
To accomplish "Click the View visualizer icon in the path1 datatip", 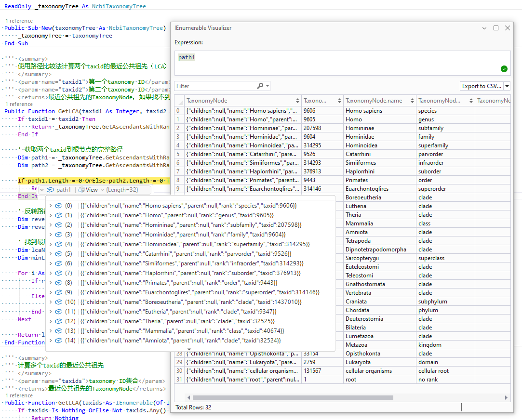I will [x=81, y=190].
